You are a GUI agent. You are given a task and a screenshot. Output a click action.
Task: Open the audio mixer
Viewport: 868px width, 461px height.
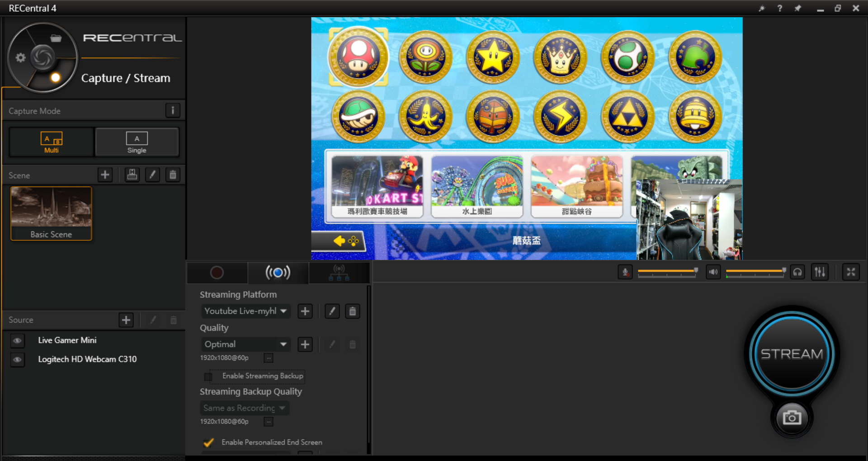point(820,272)
